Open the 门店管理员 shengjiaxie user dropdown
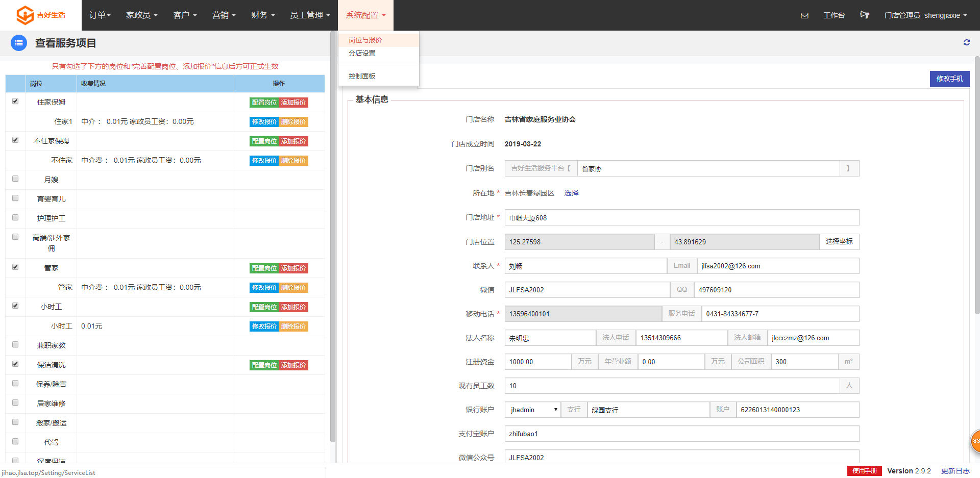This screenshot has height=478, width=980. point(925,15)
